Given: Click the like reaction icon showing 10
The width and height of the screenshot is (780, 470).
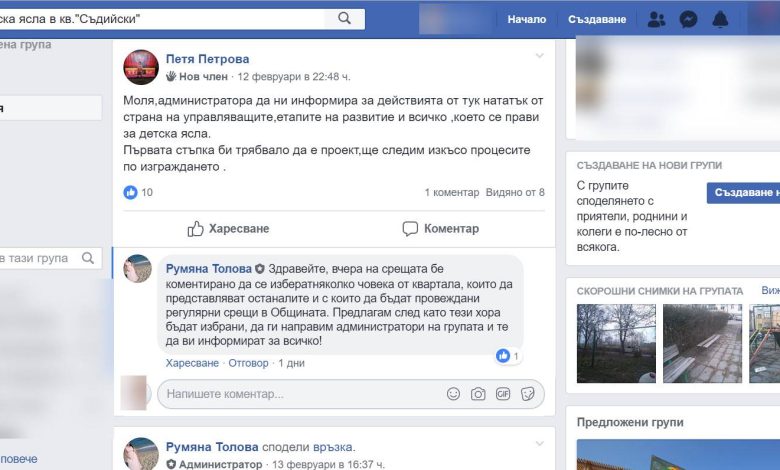Looking at the screenshot, I should click(x=130, y=192).
